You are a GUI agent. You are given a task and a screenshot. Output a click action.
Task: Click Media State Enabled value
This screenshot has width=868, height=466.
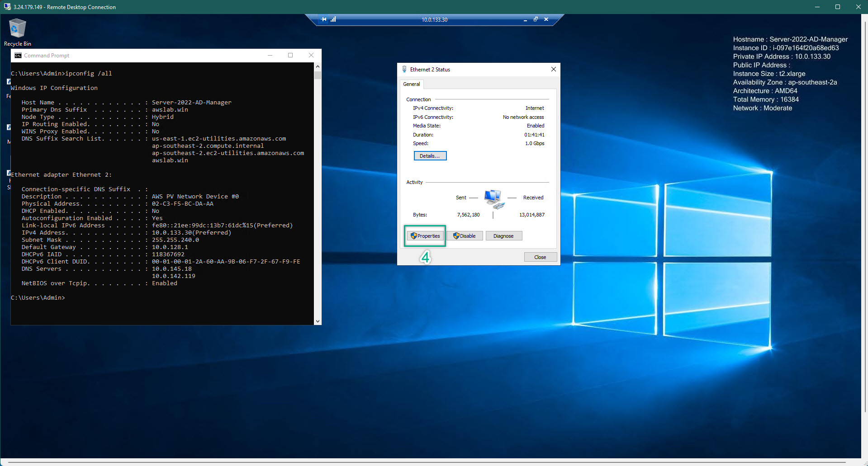536,126
